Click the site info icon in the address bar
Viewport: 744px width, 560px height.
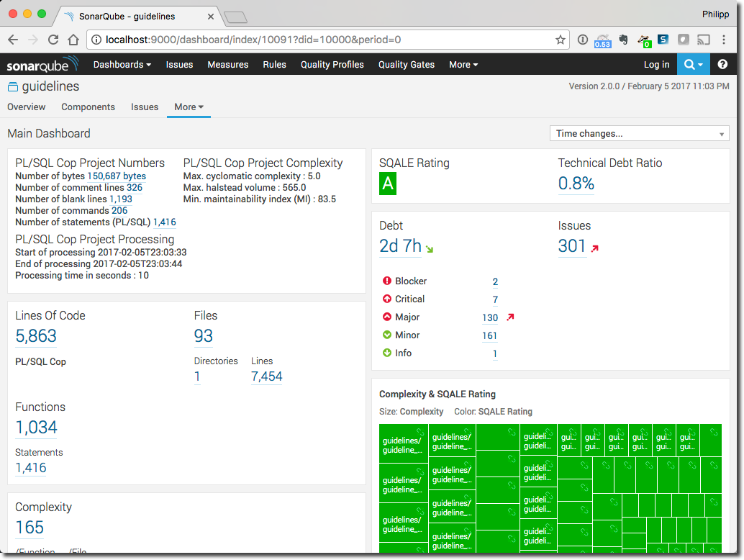point(96,40)
